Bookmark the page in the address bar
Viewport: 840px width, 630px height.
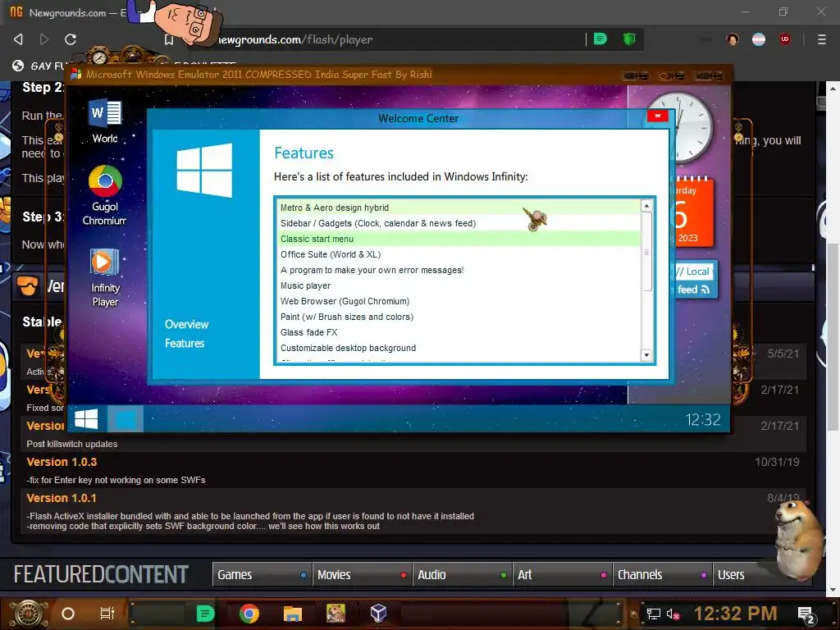pos(169,39)
